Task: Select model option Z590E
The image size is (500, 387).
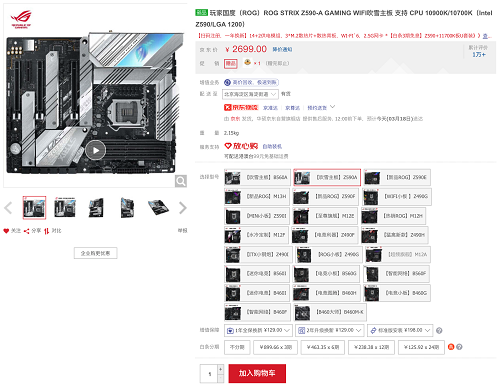Action: [x=397, y=177]
